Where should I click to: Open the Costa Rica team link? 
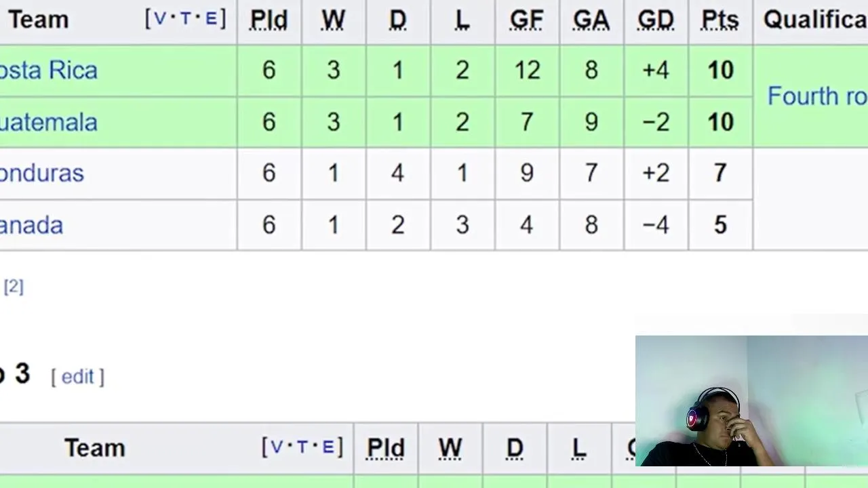tap(49, 70)
